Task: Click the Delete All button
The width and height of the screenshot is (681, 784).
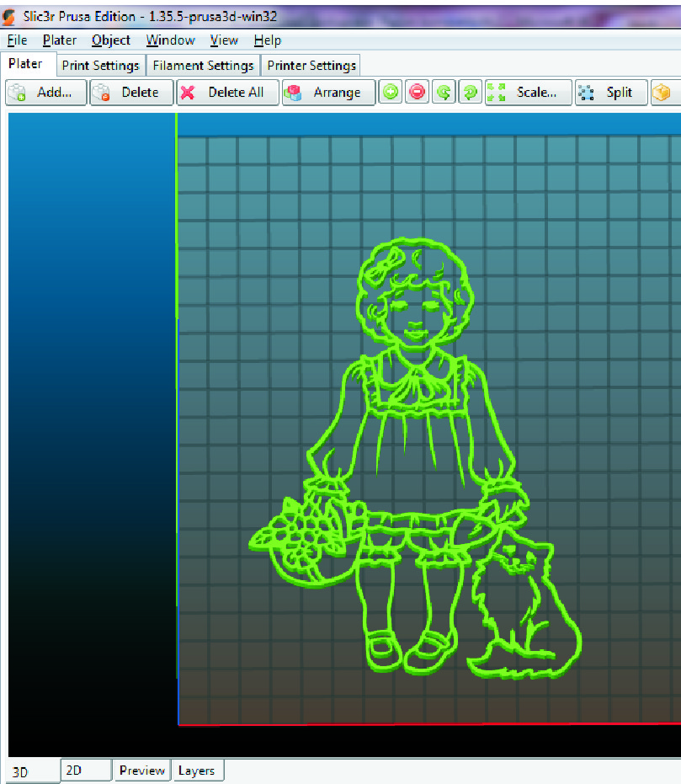Action: pyautogui.click(x=227, y=93)
